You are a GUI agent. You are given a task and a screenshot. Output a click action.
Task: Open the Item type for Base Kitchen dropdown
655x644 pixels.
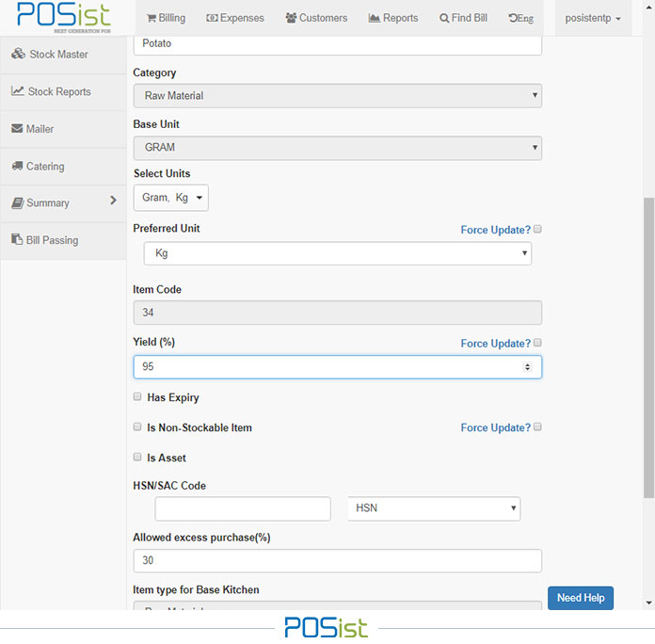tap(338, 605)
